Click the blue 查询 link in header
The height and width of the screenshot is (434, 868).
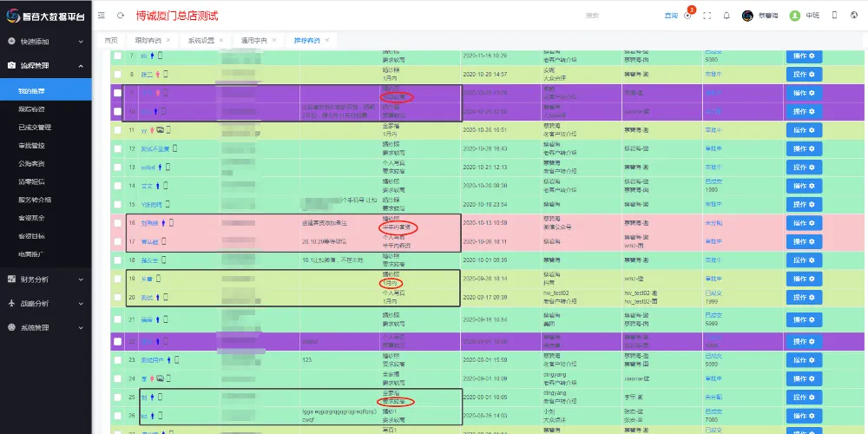tap(671, 16)
